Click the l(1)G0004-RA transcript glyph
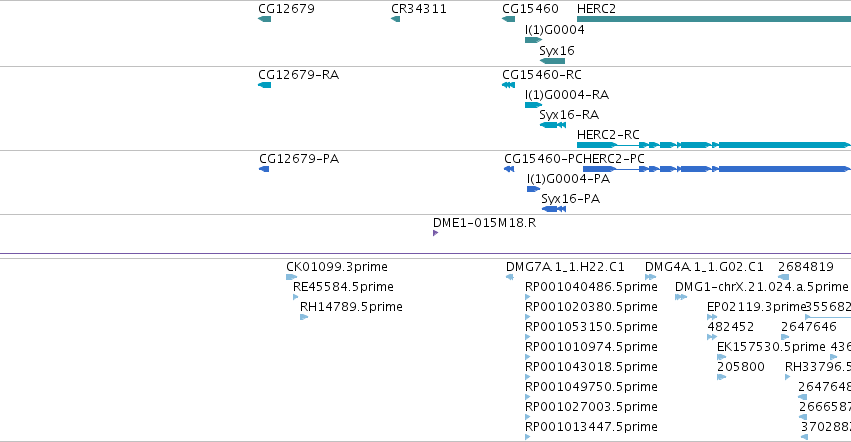851x442 pixels. 533,105
